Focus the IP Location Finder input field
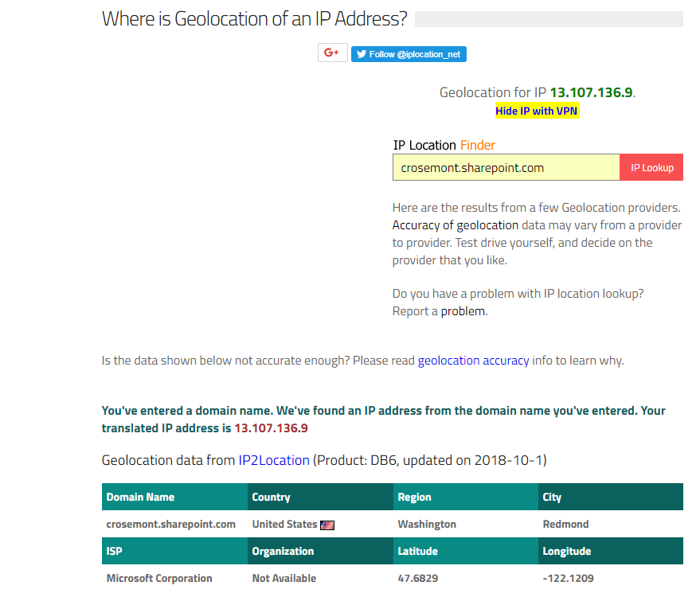Image resolution: width=700 pixels, height=601 pixels. point(506,168)
